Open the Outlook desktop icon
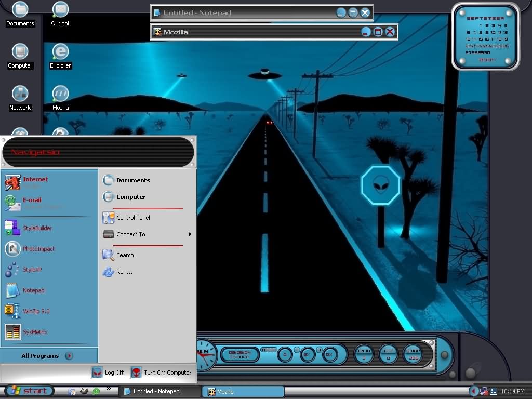 (61, 14)
